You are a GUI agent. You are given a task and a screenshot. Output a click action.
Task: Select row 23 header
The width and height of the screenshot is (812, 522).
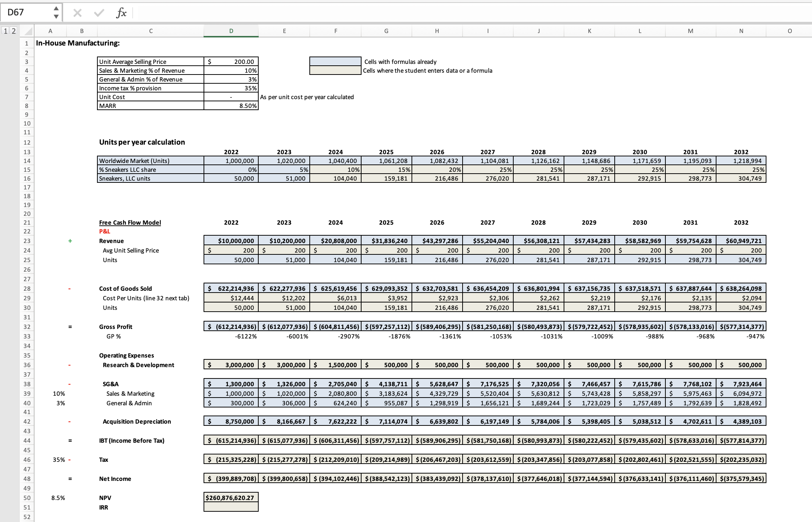[27, 241]
